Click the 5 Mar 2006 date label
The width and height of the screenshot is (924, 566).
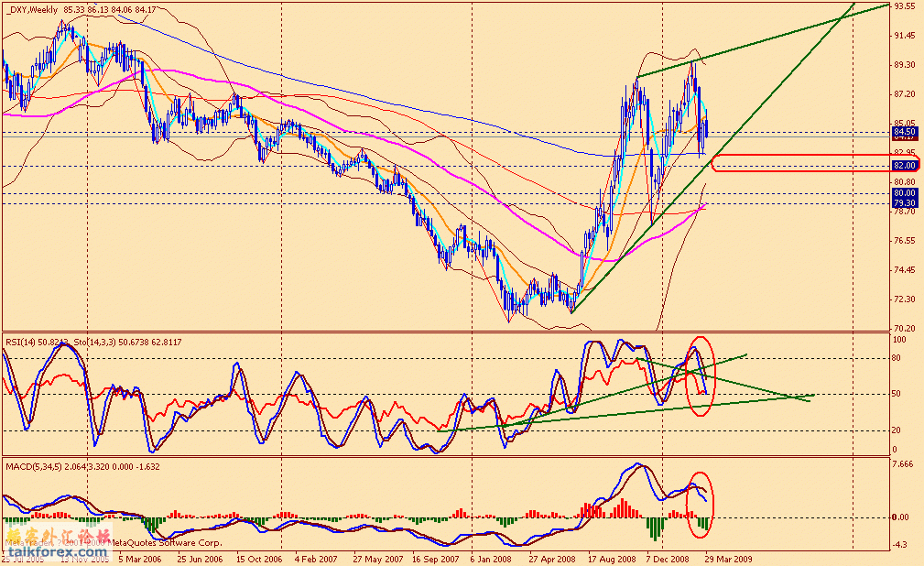pos(140,559)
